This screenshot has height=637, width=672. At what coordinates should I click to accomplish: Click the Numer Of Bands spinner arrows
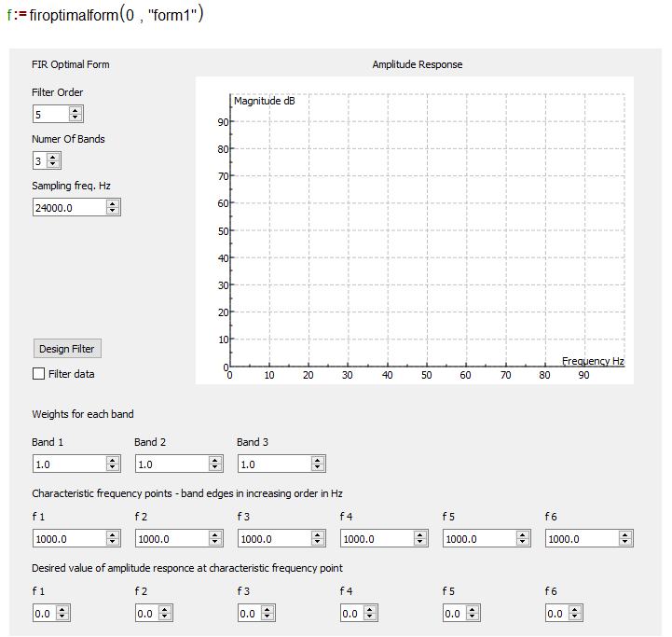click(x=53, y=160)
